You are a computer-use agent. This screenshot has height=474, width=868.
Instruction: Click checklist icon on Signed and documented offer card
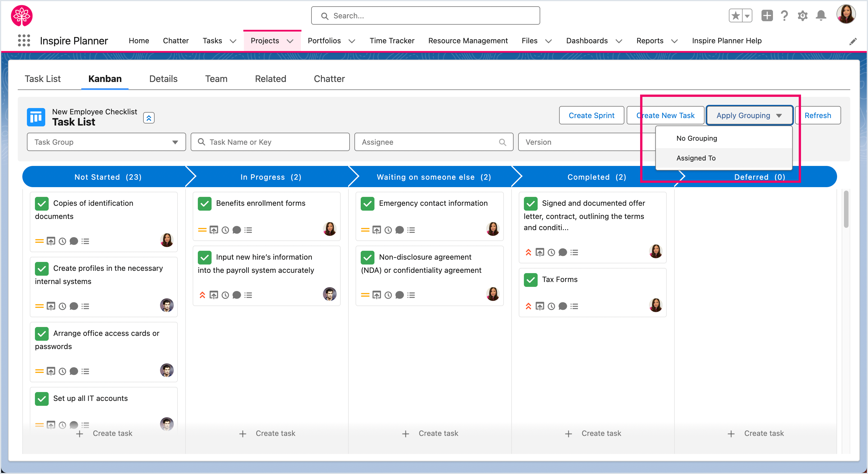point(574,252)
